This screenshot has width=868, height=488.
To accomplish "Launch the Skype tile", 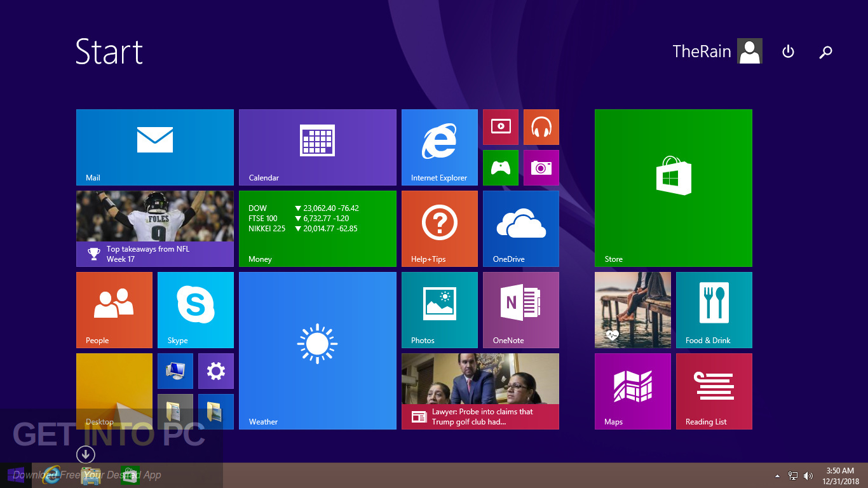I will (196, 310).
